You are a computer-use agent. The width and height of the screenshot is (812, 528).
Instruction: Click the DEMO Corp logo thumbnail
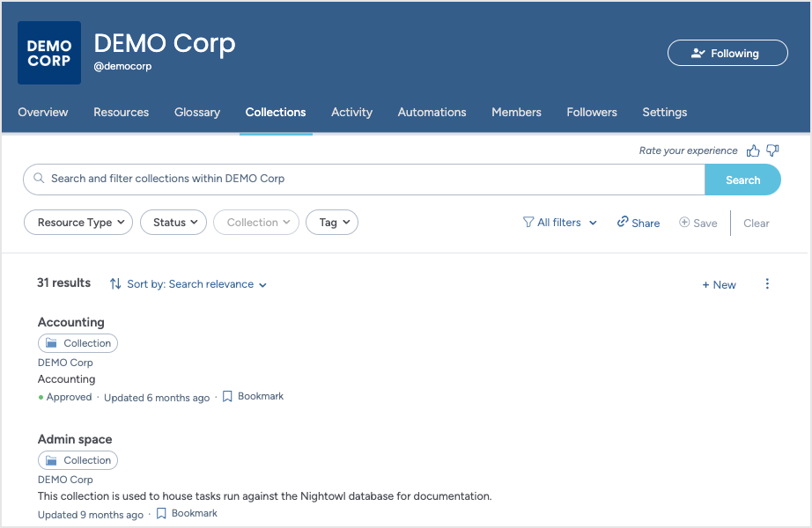49,53
